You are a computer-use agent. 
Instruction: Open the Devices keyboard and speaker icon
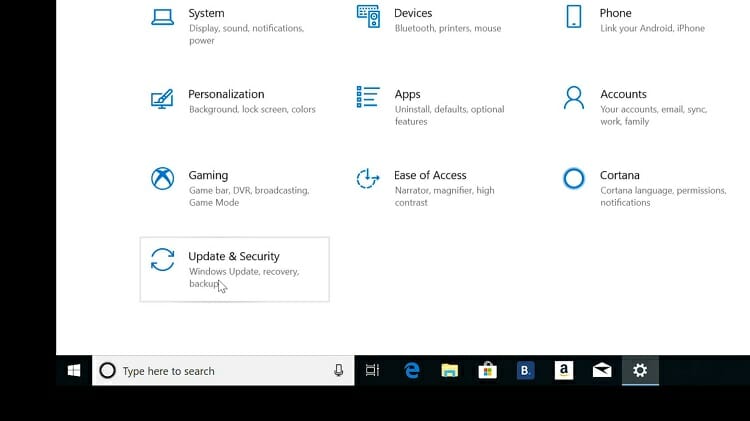(368, 17)
